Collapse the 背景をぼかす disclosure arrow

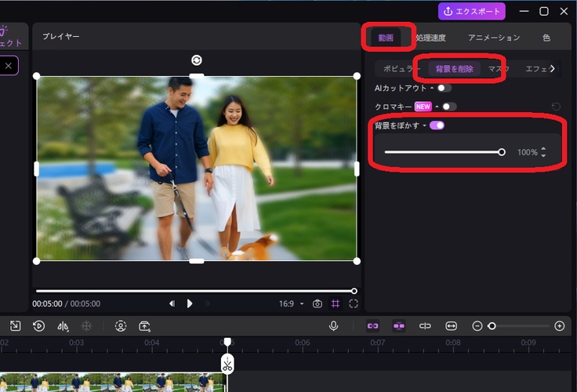coord(424,125)
